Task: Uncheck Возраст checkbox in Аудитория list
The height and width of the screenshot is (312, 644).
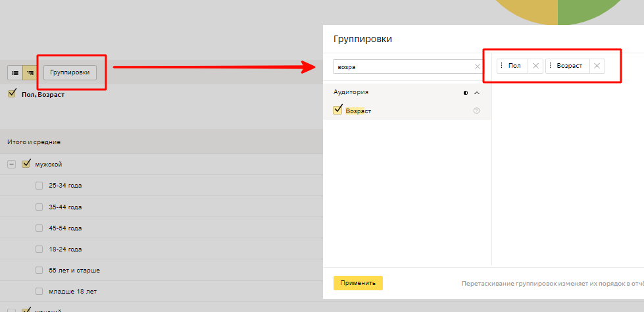Action: click(338, 110)
